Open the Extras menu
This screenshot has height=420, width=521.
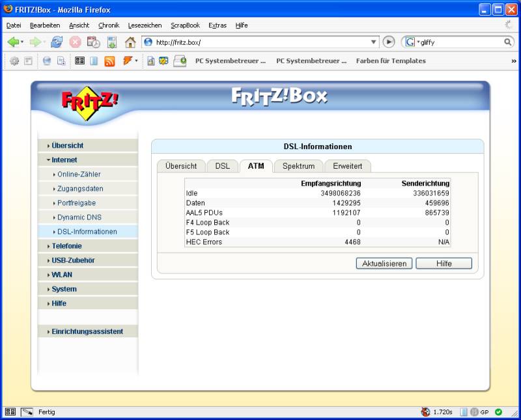click(218, 25)
